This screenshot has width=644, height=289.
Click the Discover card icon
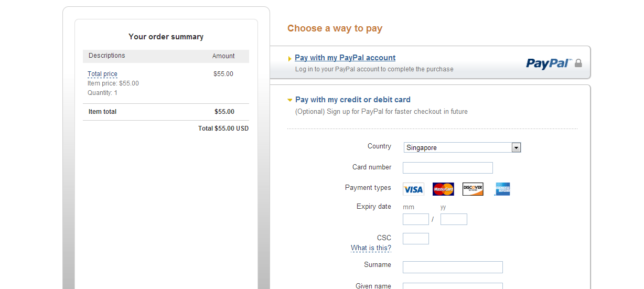tap(473, 189)
